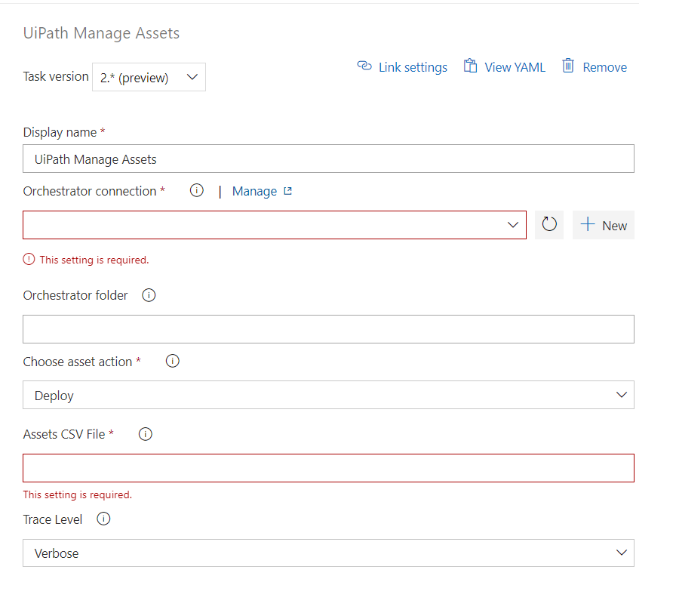Open the Manage connections link
This screenshot has height=616, width=676.
[262, 191]
